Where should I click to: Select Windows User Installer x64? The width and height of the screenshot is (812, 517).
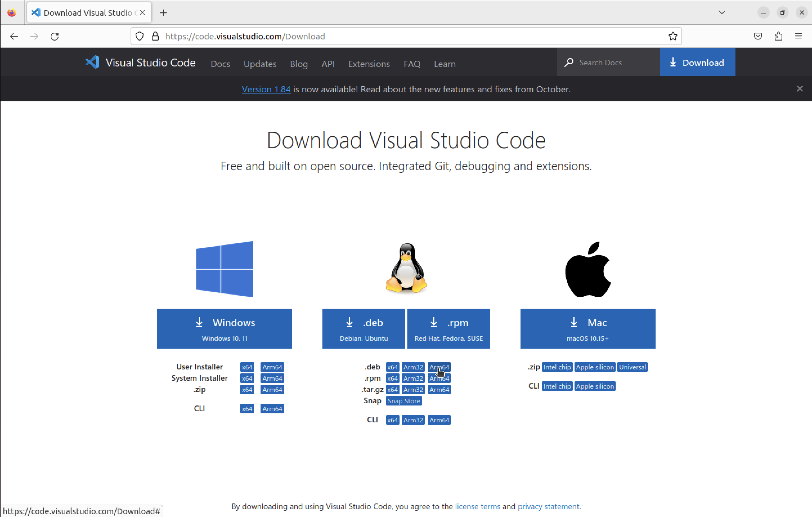coord(247,367)
